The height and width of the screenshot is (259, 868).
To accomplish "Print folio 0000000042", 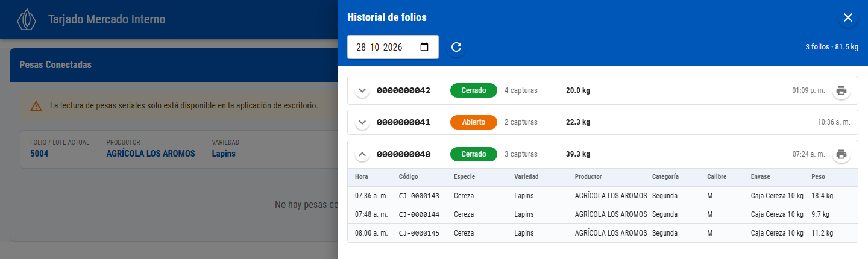I will coord(841,91).
